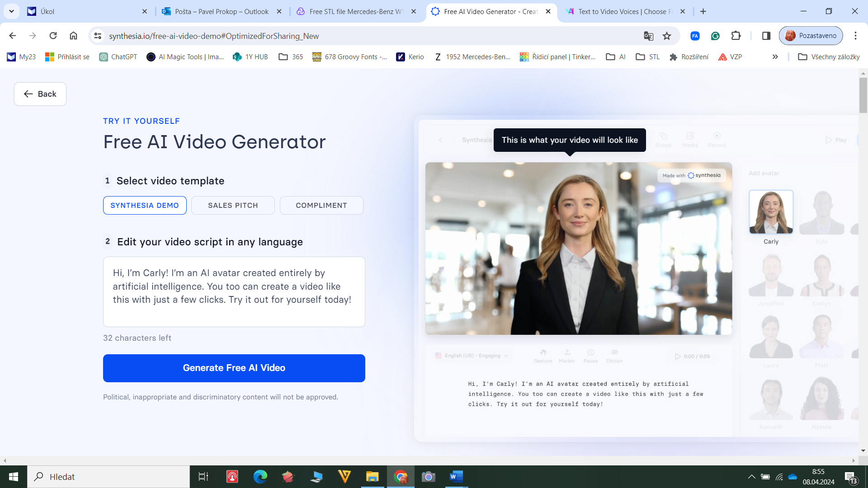The height and width of the screenshot is (488, 868).
Task: Go to the browser home page
Action: [x=73, y=36]
